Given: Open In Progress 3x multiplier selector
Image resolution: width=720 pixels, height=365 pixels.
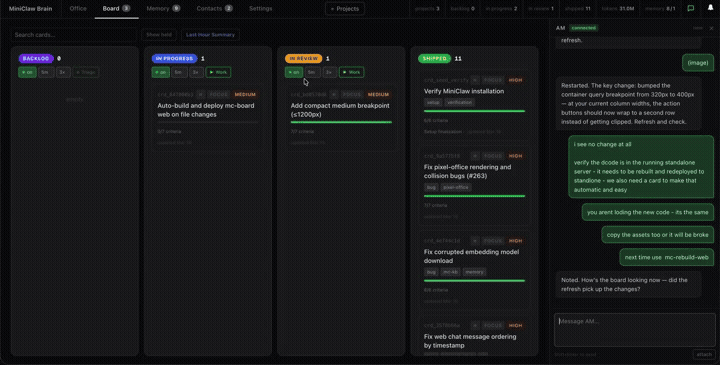Looking at the screenshot, I should (197, 72).
